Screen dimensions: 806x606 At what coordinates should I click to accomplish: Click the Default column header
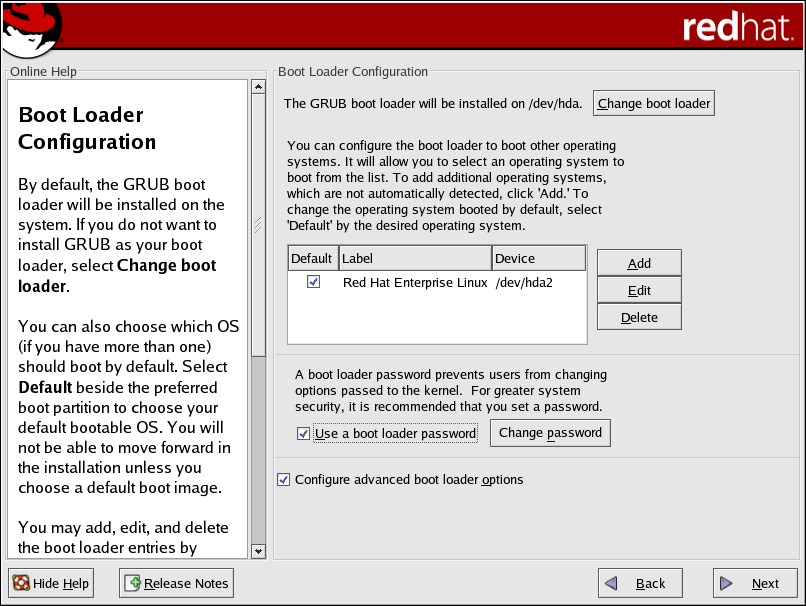click(x=312, y=259)
